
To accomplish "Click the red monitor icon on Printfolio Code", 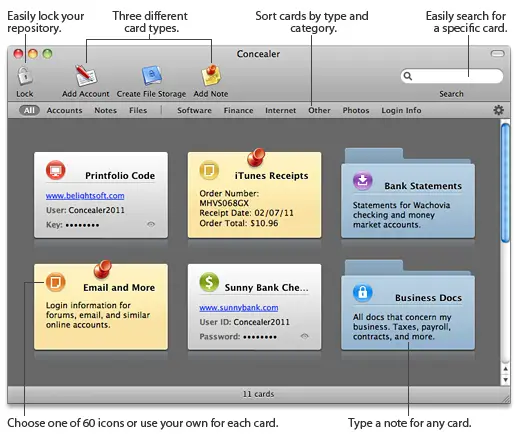I will click(56, 170).
